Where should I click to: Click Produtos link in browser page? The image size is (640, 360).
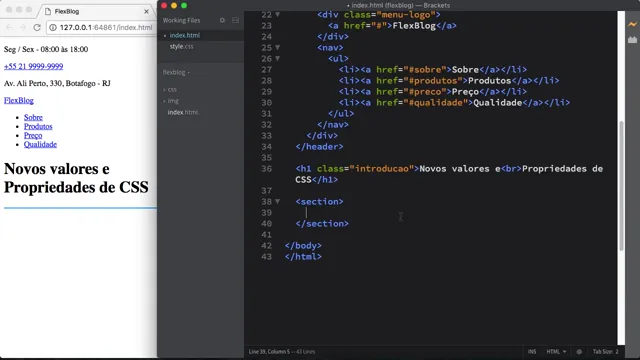pyautogui.click(x=38, y=126)
